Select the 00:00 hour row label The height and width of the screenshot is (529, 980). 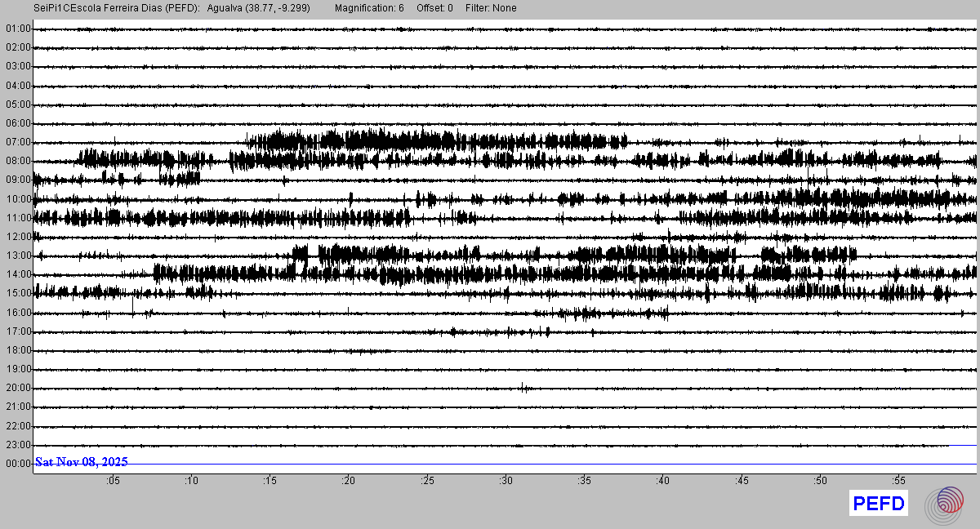[x=17, y=464]
